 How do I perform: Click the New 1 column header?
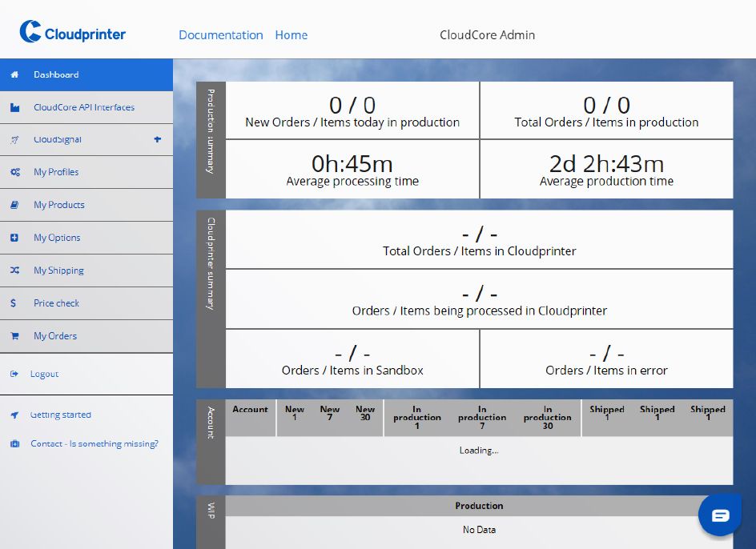point(295,413)
